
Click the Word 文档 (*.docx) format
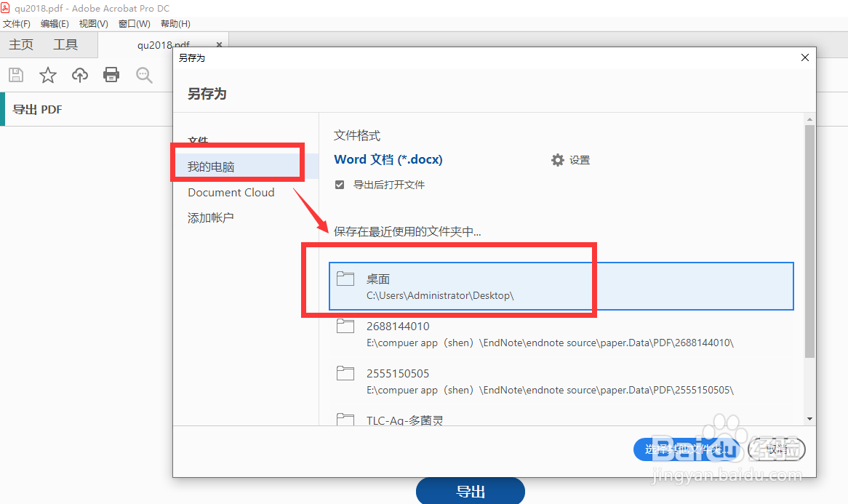coord(388,159)
